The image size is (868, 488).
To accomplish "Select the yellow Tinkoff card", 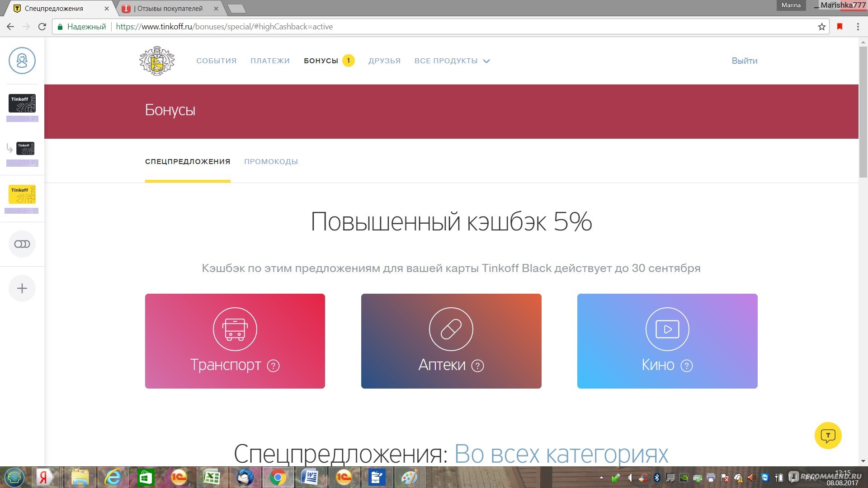I will [22, 194].
